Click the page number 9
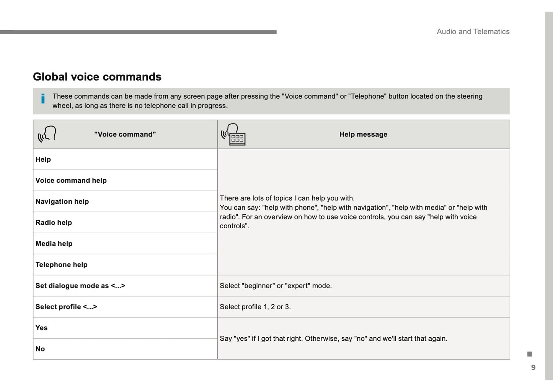This screenshot has height=392, width=553. coord(533,368)
